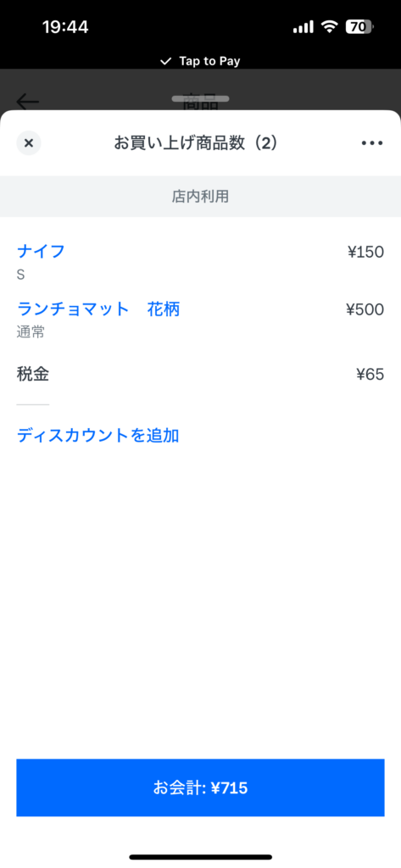
Task: Tap the お会計: ¥715 checkout button
Action: click(200, 787)
